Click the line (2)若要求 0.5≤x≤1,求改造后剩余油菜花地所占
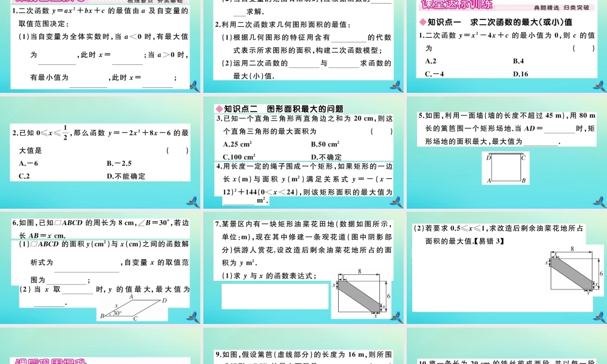Viewport: 607px width, 364px height. click(x=498, y=228)
